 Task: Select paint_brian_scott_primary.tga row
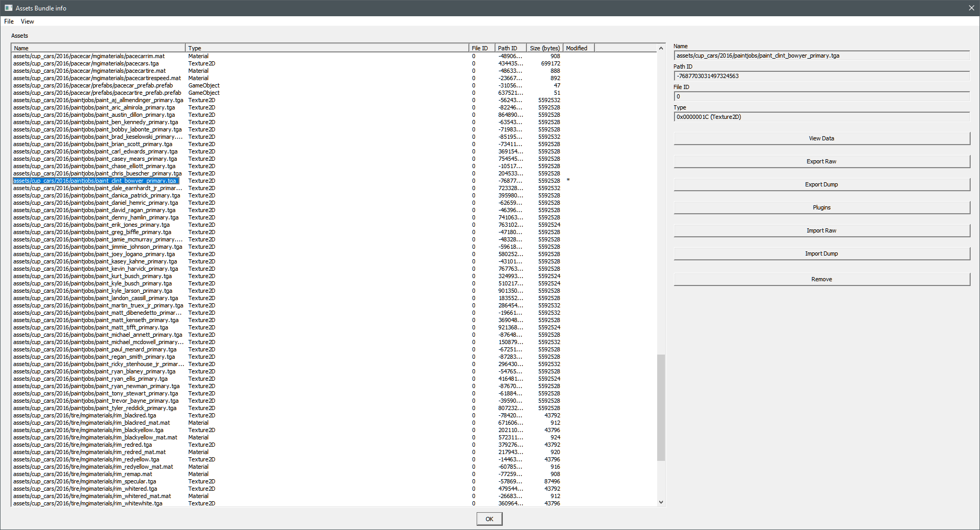(334, 144)
